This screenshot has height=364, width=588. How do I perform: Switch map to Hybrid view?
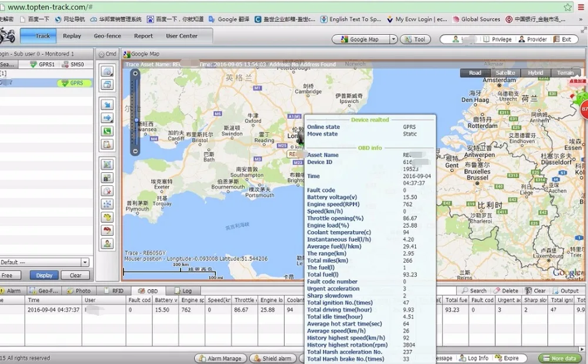coord(535,73)
